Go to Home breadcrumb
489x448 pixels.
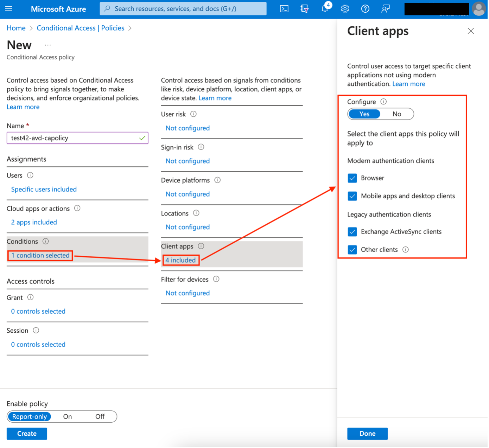(16, 28)
